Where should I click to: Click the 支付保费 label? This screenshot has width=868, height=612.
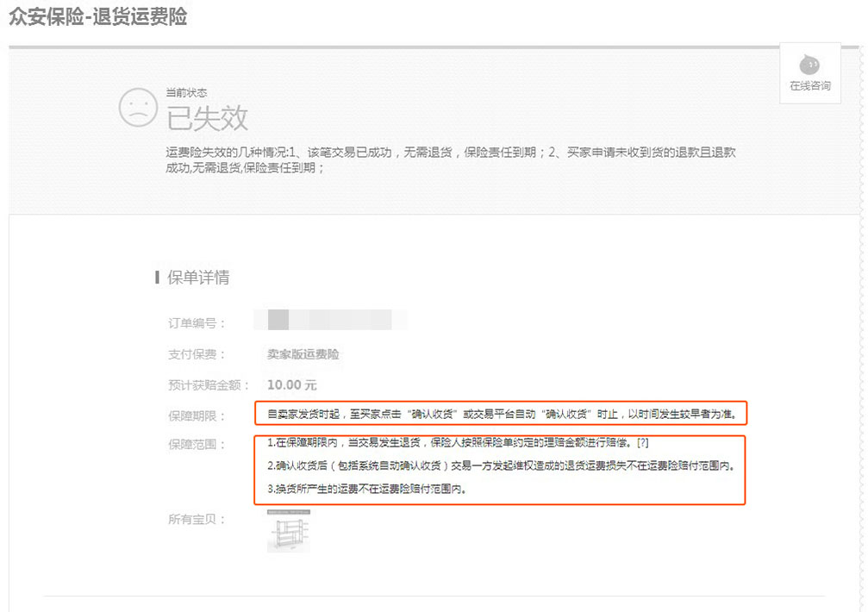pos(197,354)
